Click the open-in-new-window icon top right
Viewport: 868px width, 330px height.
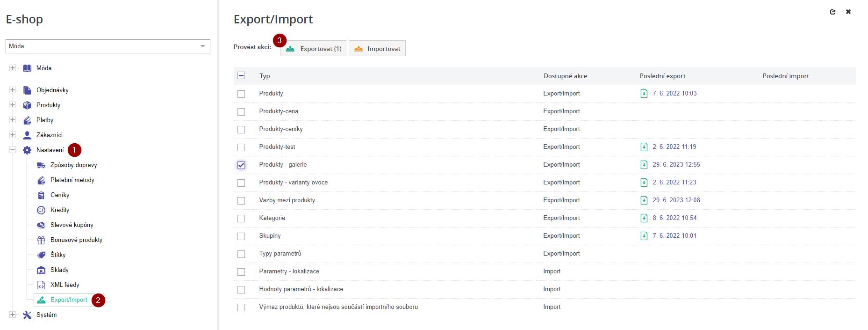coord(833,12)
